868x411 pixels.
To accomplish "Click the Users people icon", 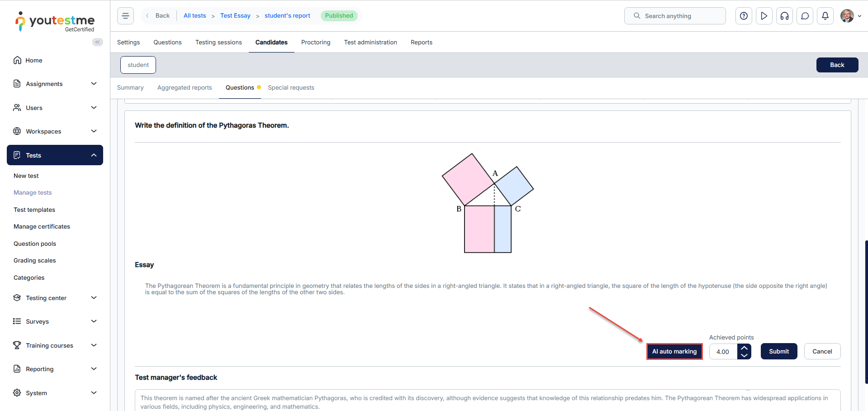I will point(17,108).
